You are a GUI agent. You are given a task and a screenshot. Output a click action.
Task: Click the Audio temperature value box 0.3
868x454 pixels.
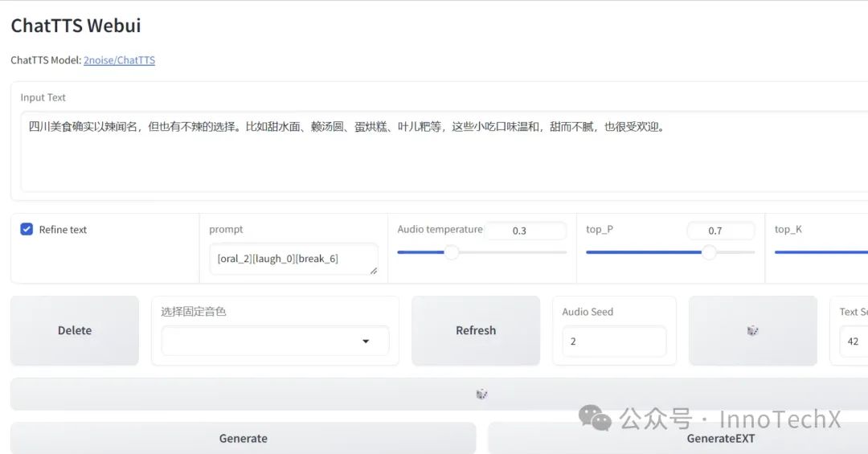click(x=526, y=231)
